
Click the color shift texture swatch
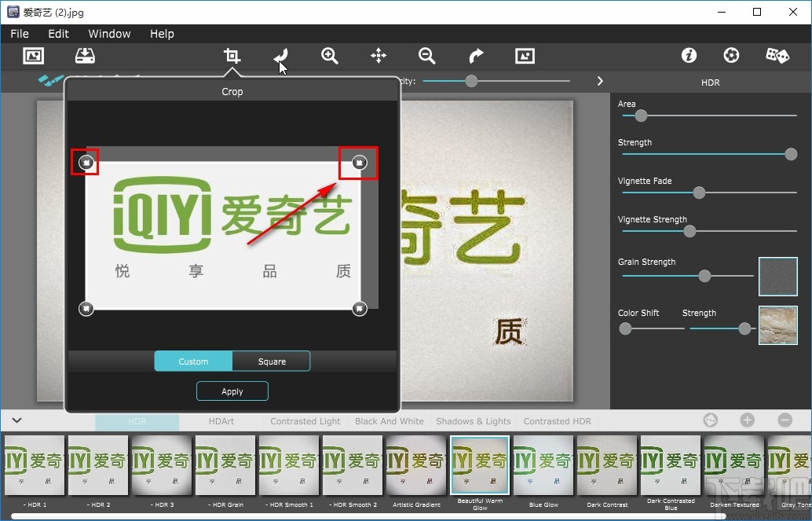tap(777, 325)
